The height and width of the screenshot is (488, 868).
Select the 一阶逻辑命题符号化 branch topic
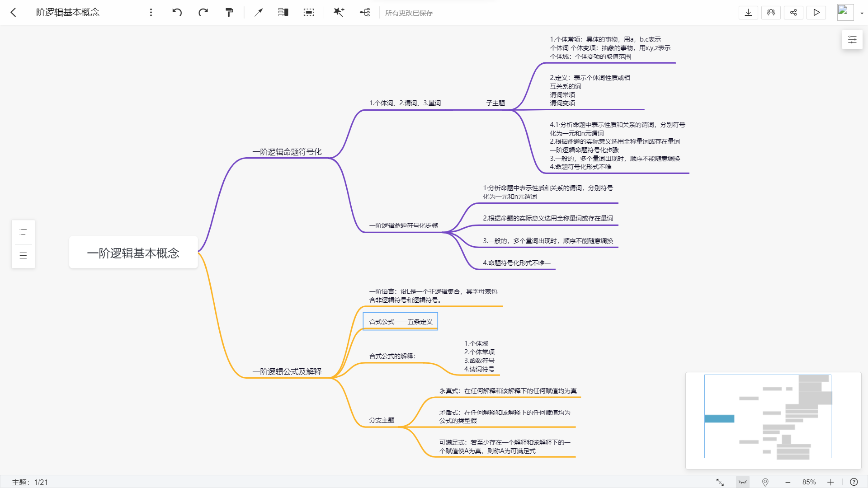coord(287,152)
